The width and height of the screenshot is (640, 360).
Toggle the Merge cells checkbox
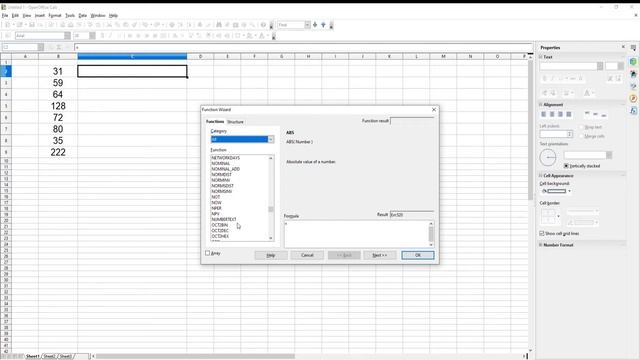pos(582,136)
